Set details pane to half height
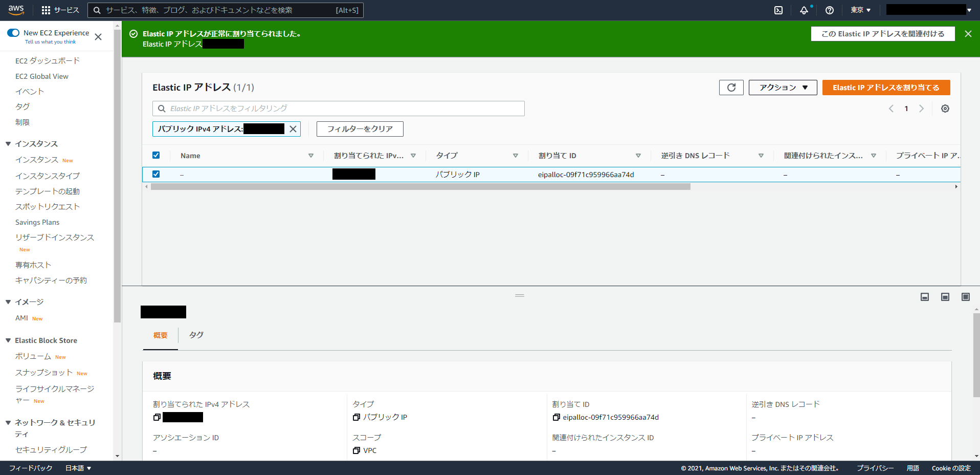980x475 pixels. tap(945, 297)
